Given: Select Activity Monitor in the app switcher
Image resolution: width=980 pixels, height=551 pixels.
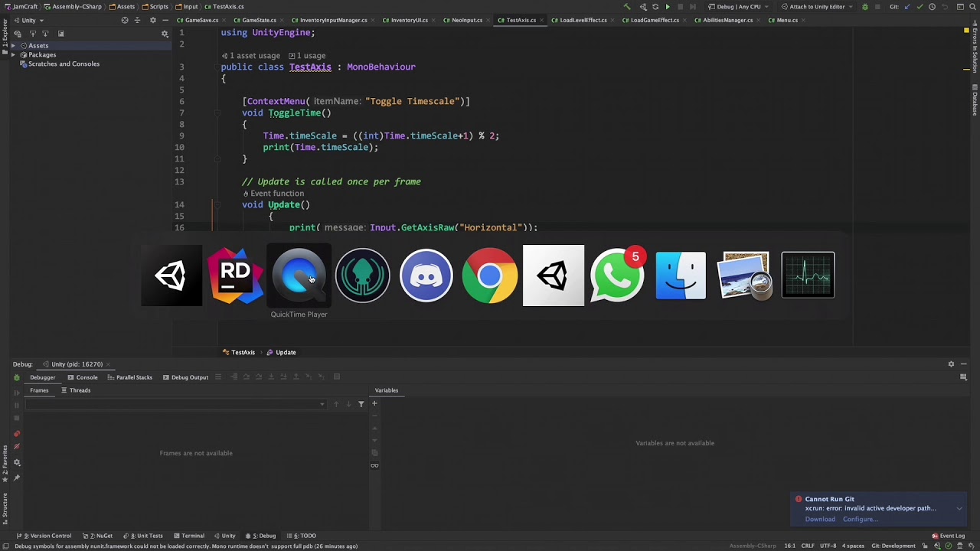Looking at the screenshot, I should click(x=808, y=275).
